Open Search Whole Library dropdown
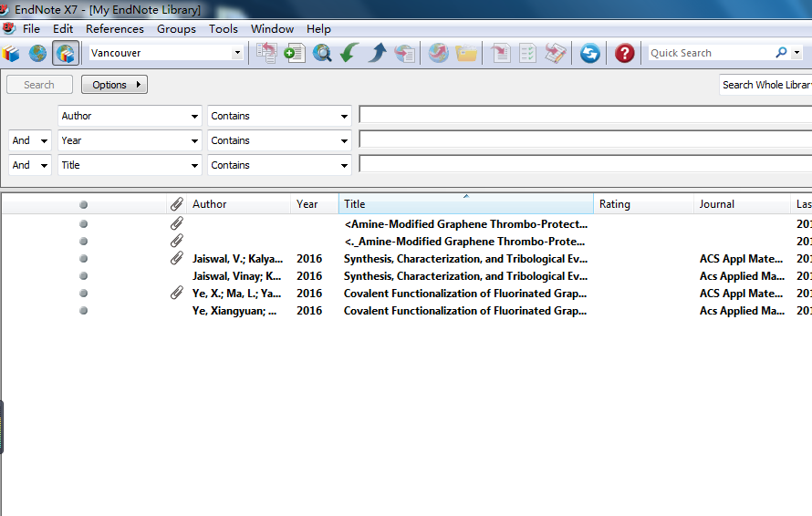This screenshot has height=516, width=812. [765, 85]
